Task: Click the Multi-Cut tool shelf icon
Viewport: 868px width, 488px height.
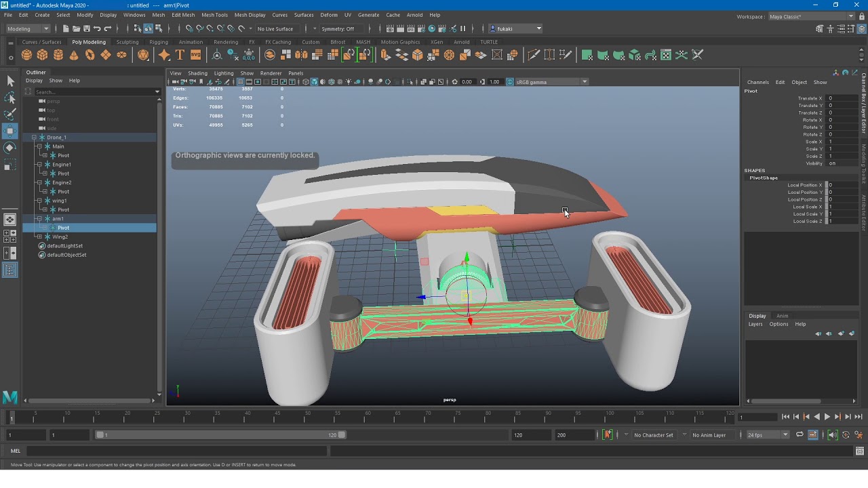Action: pyautogui.click(x=534, y=55)
